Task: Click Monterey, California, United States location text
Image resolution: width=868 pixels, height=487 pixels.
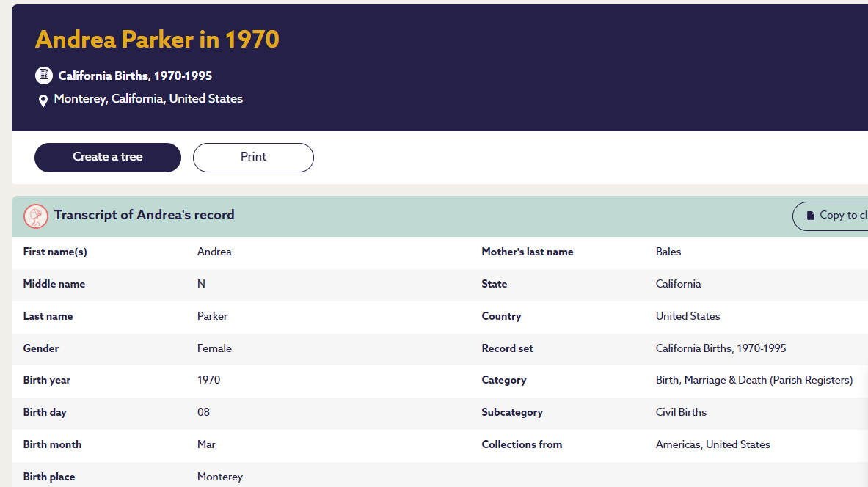Action: point(148,99)
